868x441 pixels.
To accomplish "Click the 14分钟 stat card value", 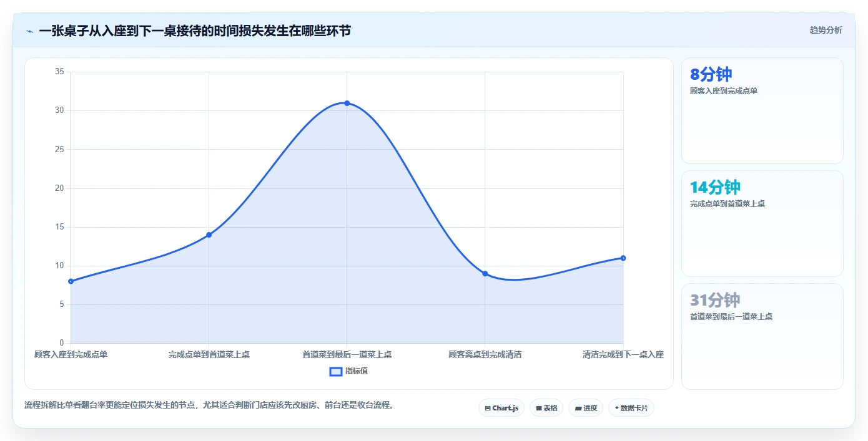I will (x=715, y=187).
